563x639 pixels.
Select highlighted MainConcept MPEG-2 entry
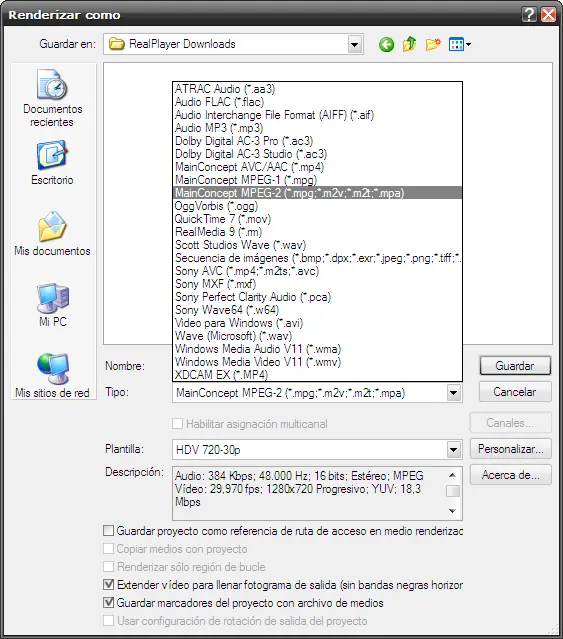pos(317,193)
